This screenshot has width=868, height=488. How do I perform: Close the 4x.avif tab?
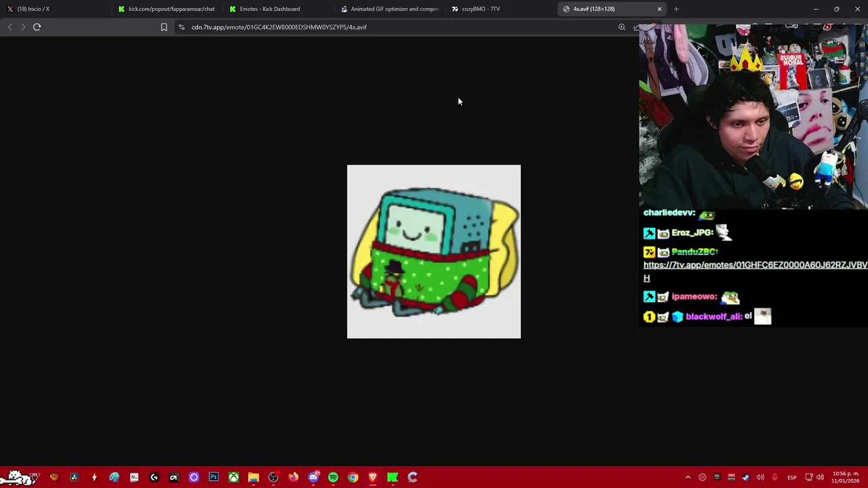coord(659,9)
